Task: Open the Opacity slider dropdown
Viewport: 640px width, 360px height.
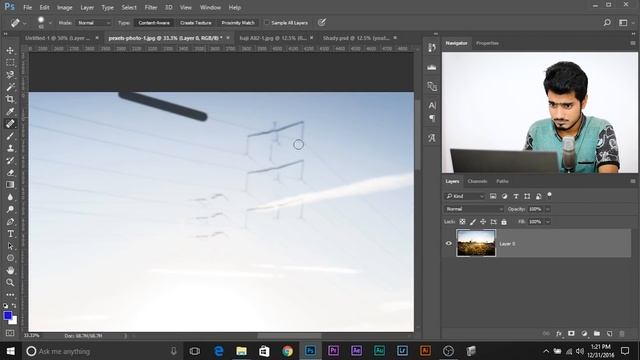Action: (x=548, y=209)
